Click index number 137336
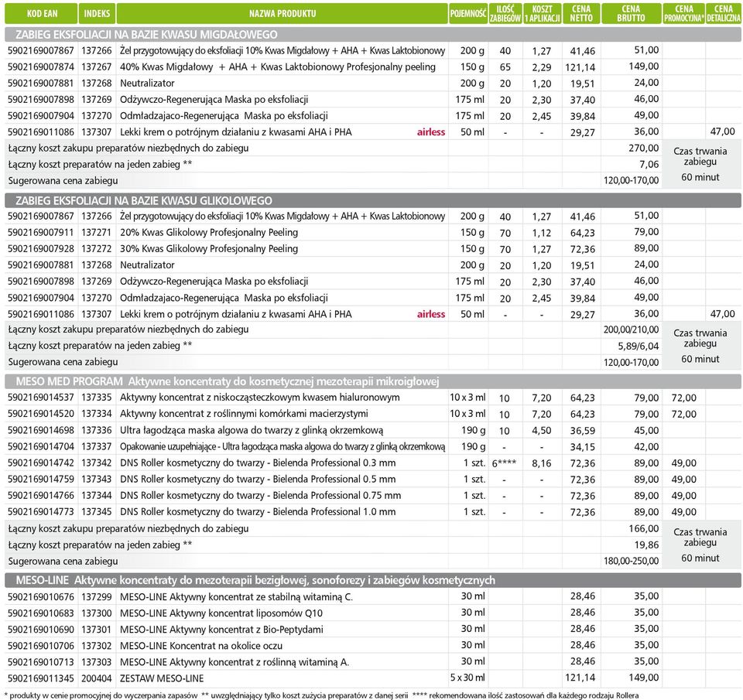 click(97, 430)
